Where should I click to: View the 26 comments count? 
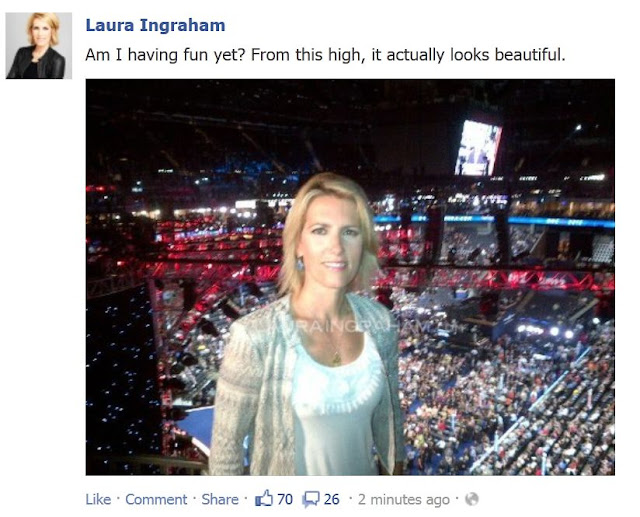pyautogui.click(x=332, y=499)
